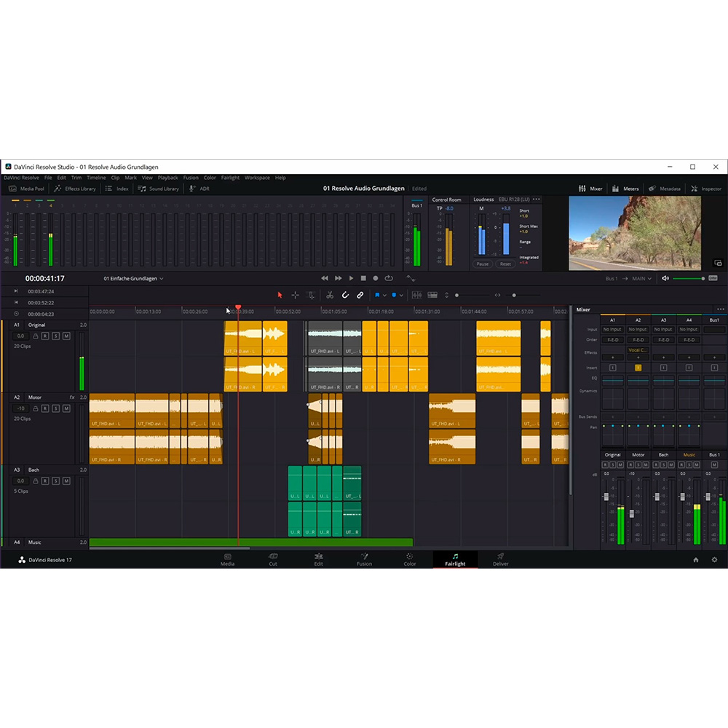This screenshot has height=728, width=728.
Task: Click the speaker mute icon near volume
Action: pyautogui.click(x=665, y=278)
